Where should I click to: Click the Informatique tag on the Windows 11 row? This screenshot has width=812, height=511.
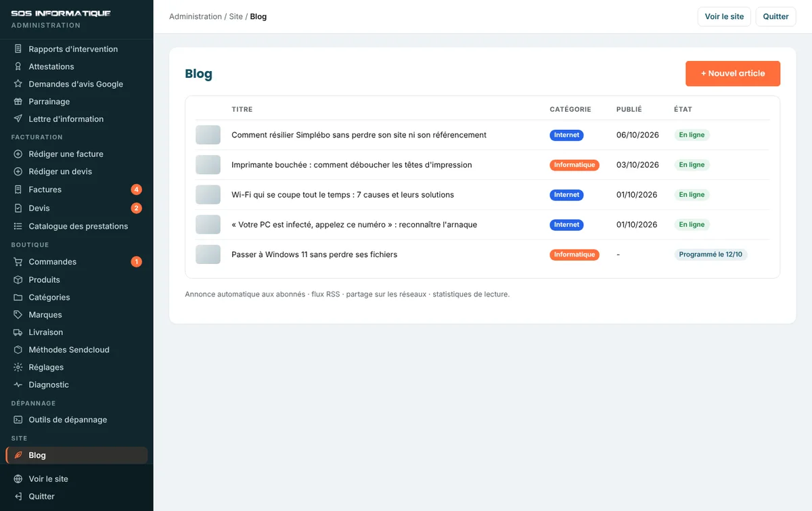pyautogui.click(x=574, y=254)
